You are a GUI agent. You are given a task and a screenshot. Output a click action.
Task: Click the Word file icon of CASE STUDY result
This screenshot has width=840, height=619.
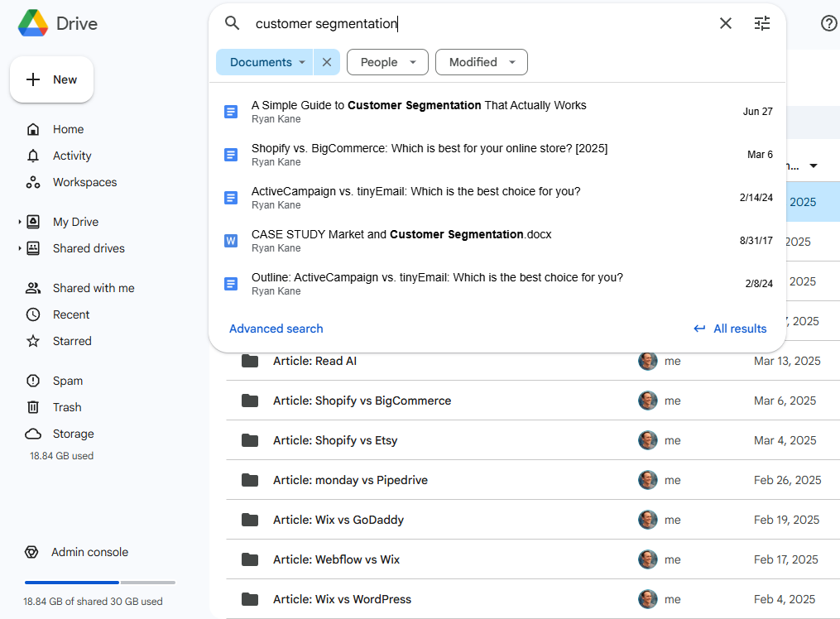tap(231, 241)
